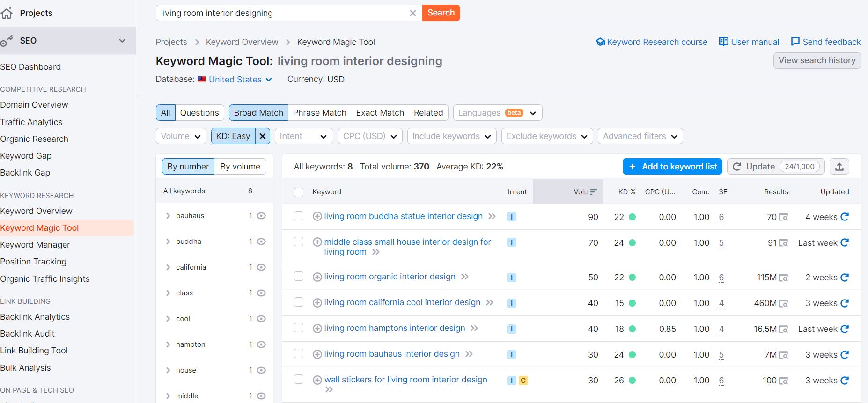Select Broad Match tab
The width and height of the screenshot is (868, 403).
258,113
